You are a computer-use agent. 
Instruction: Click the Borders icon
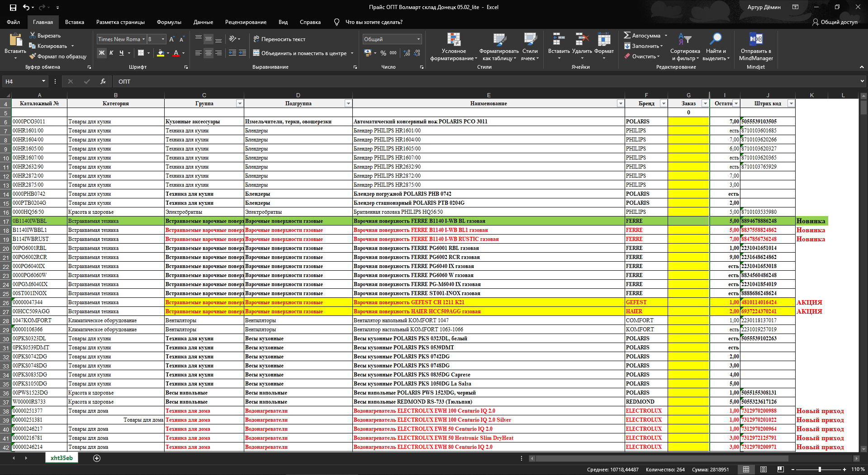click(141, 53)
